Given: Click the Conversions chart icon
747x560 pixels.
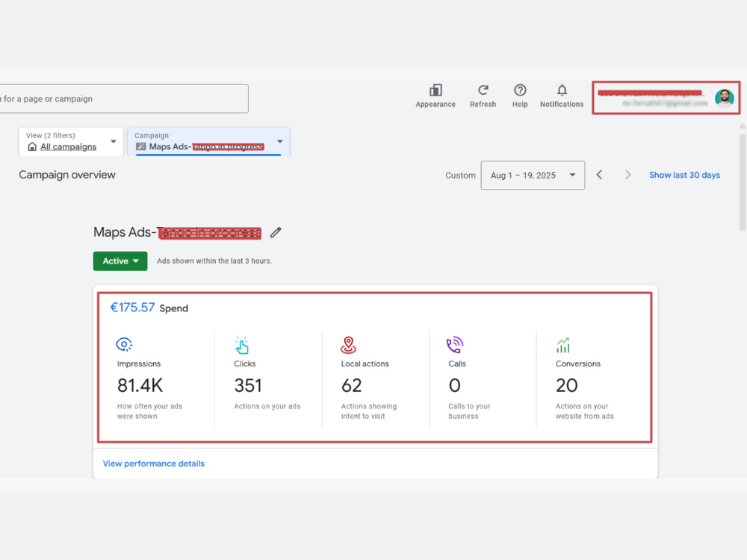Looking at the screenshot, I should (x=563, y=345).
